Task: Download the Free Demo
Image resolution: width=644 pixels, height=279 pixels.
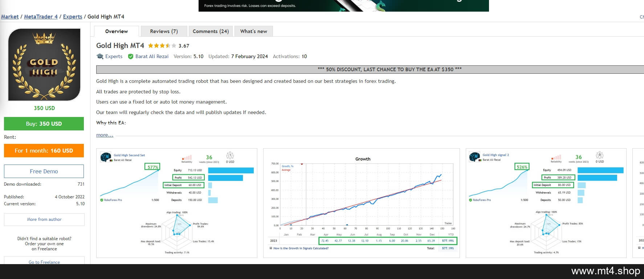Action: click(44, 171)
